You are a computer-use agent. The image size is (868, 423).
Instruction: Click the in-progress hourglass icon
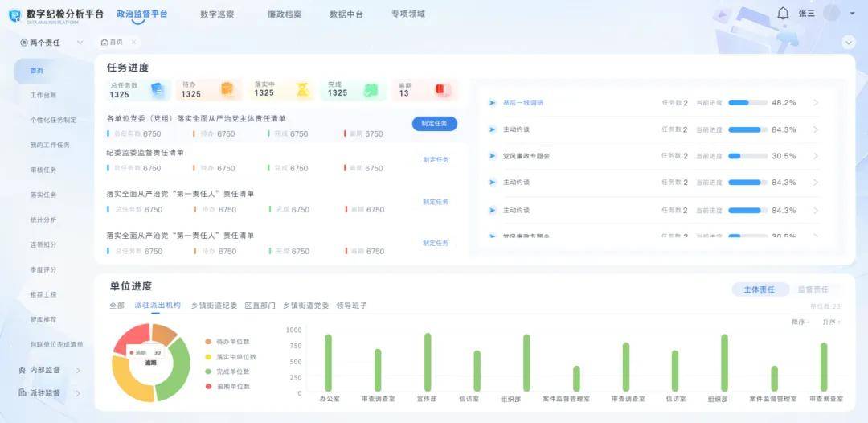point(302,89)
